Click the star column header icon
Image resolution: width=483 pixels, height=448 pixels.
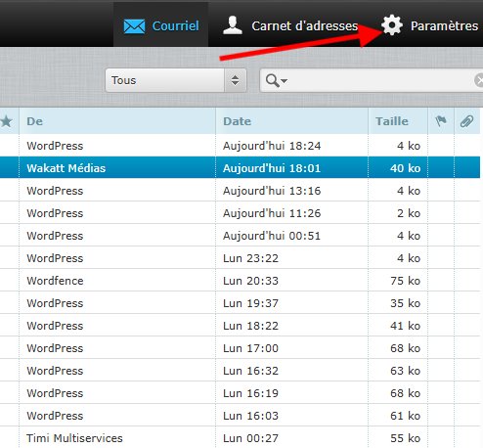coord(6,121)
